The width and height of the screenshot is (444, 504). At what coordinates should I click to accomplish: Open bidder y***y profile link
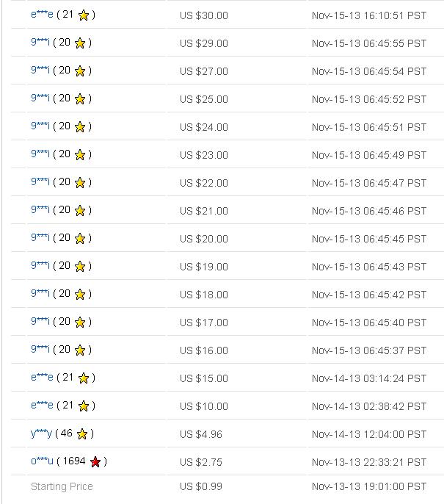click(x=41, y=433)
